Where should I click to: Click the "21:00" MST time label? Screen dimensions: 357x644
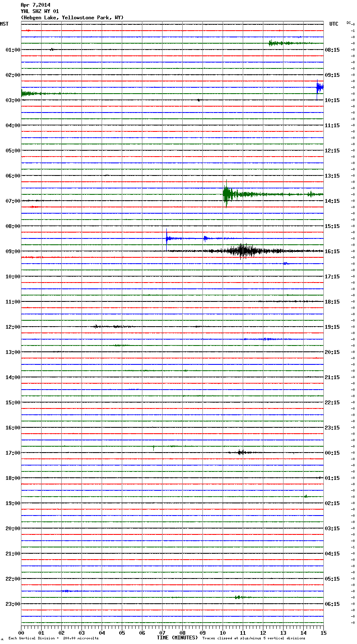pyautogui.click(x=13, y=554)
